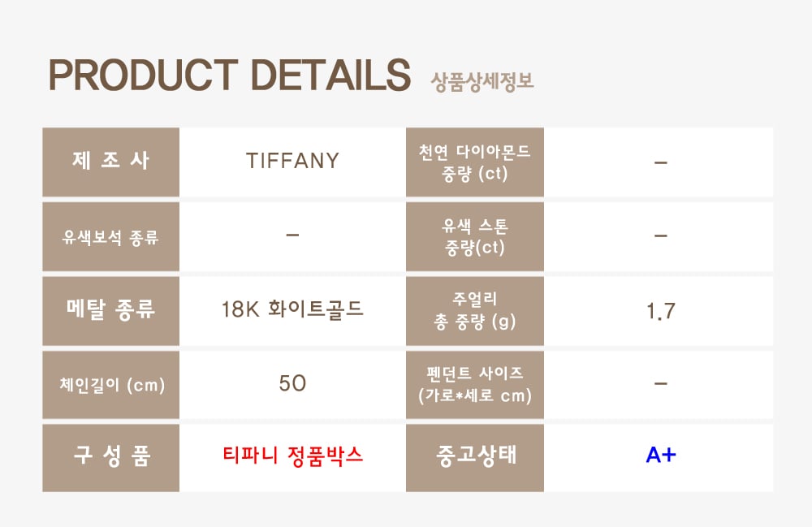
Task: Click the 체인길이 (cm) label cell
Action: click(x=111, y=385)
